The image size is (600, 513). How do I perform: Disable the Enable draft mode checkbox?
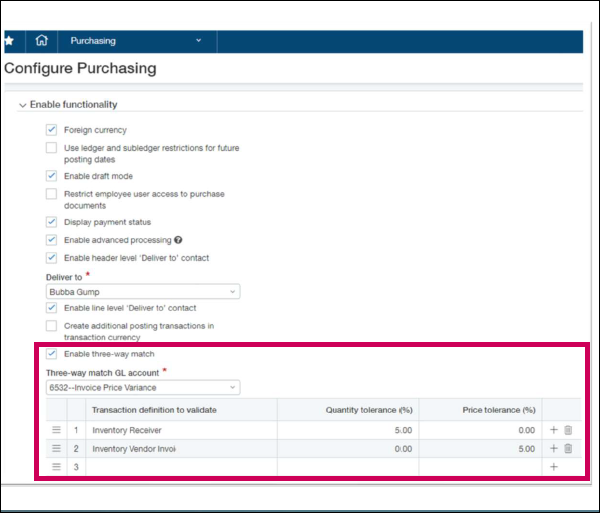pos(51,176)
